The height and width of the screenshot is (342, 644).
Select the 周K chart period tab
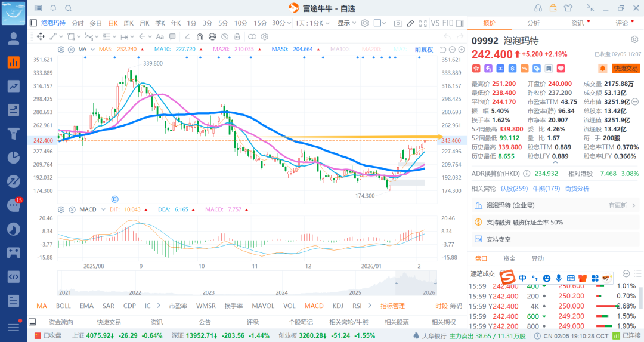[x=128, y=23]
